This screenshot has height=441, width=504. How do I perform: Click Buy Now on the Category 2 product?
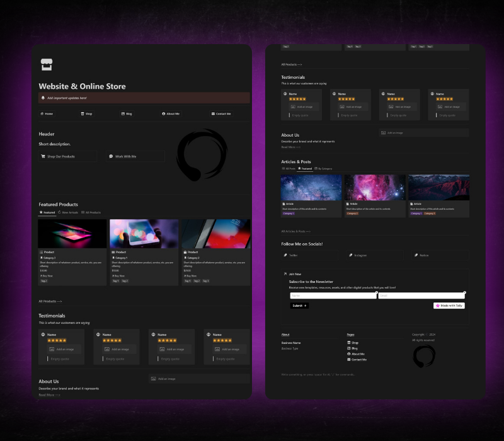[190, 276]
